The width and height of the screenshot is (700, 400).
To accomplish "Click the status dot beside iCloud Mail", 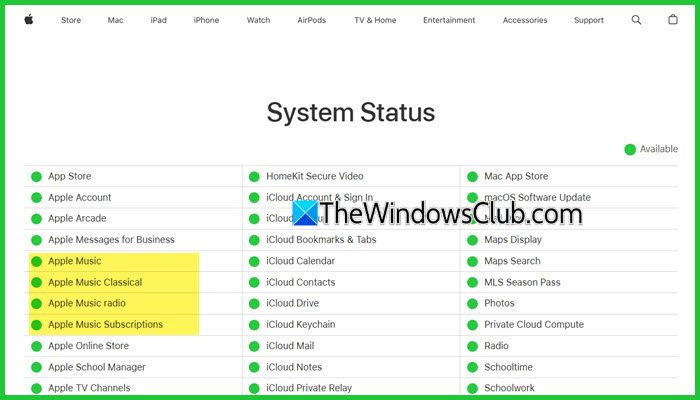I will 254,346.
